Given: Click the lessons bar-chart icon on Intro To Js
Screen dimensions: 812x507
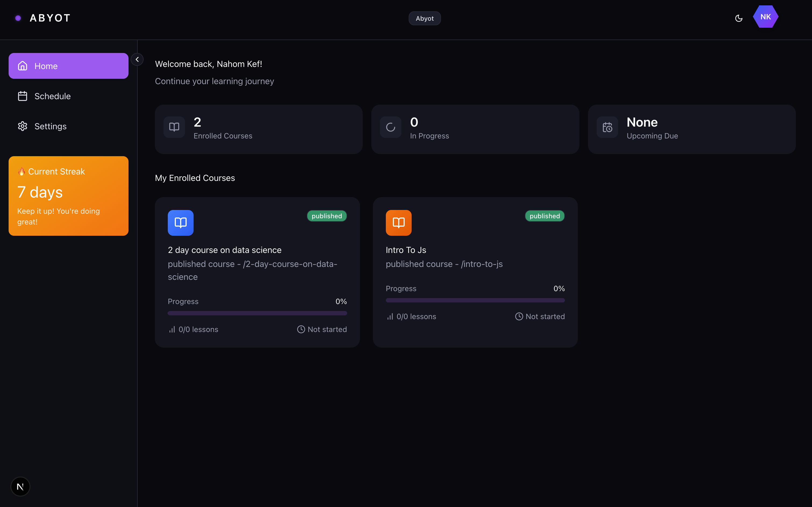Looking at the screenshot, I should (x=390, y=316).
